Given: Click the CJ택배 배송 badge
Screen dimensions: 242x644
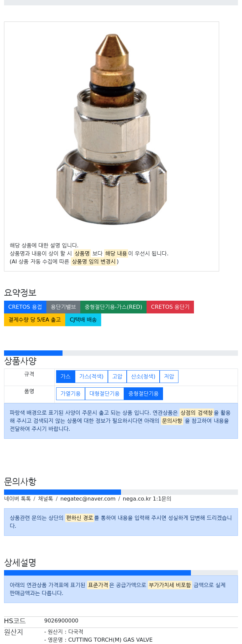Looking at the screenshot, I should 83,320.
